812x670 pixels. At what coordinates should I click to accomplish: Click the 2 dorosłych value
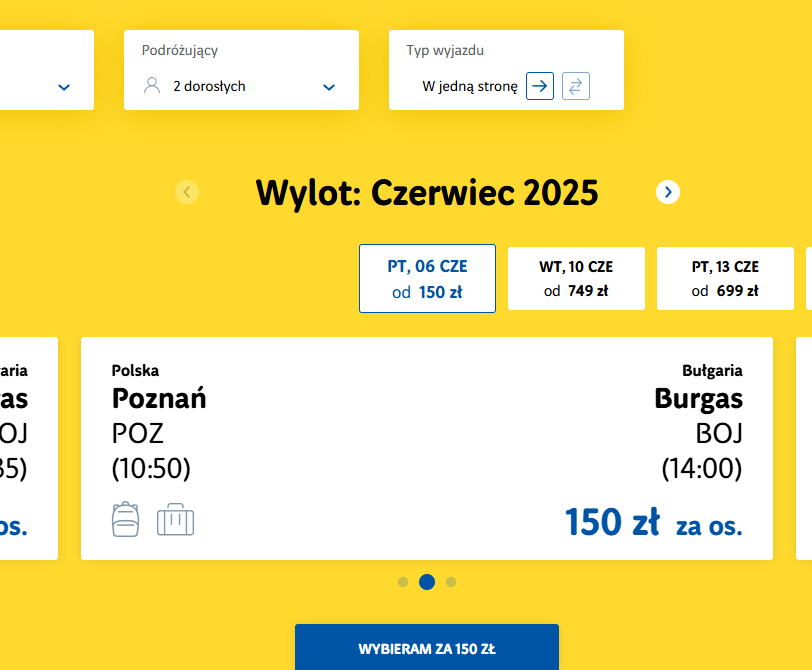pyautogui.click(x=209, y=86)
